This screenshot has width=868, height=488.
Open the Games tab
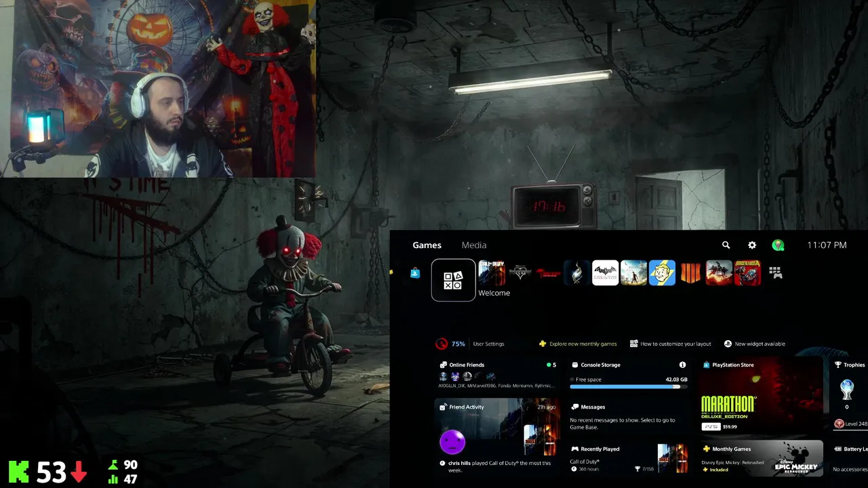[427, 245]
